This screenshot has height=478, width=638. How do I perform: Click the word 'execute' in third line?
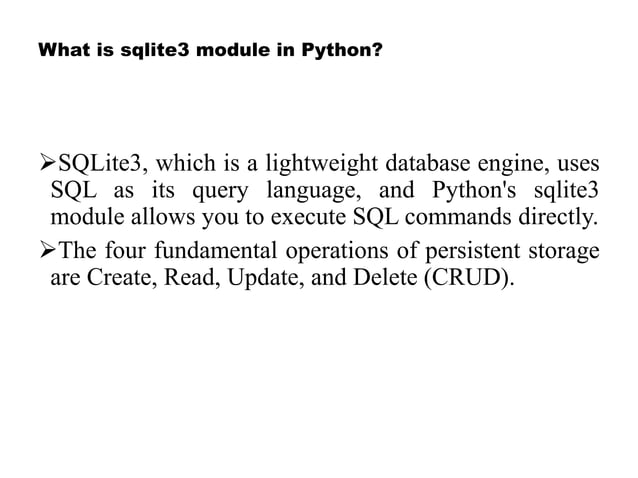[308, 217]
